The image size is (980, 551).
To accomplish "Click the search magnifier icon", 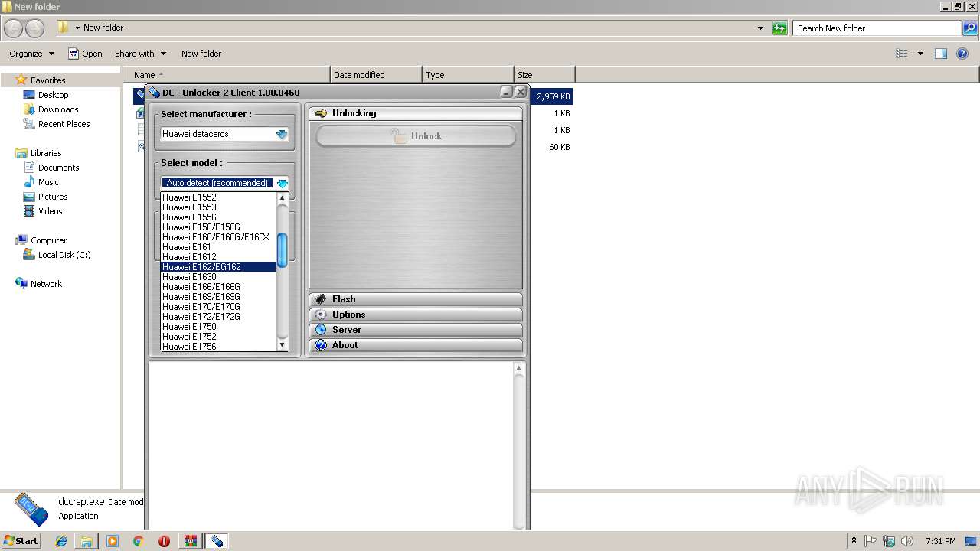I will (x=970, y=28).
